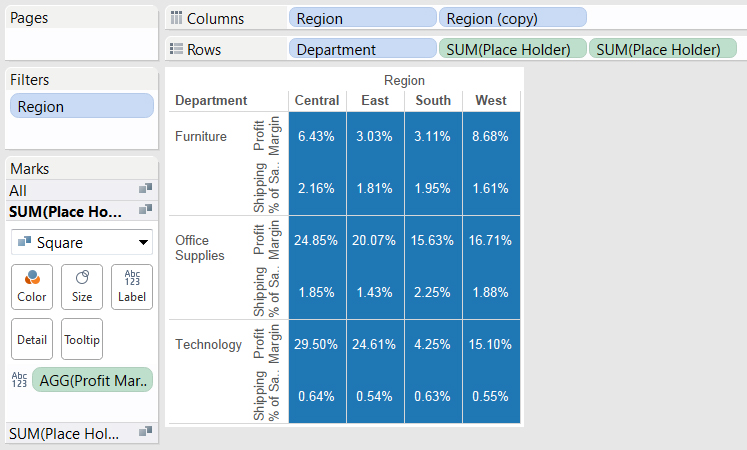Click the Size marks card button
The height and width of the screenshot is (450, 747).
pos(82,287)
